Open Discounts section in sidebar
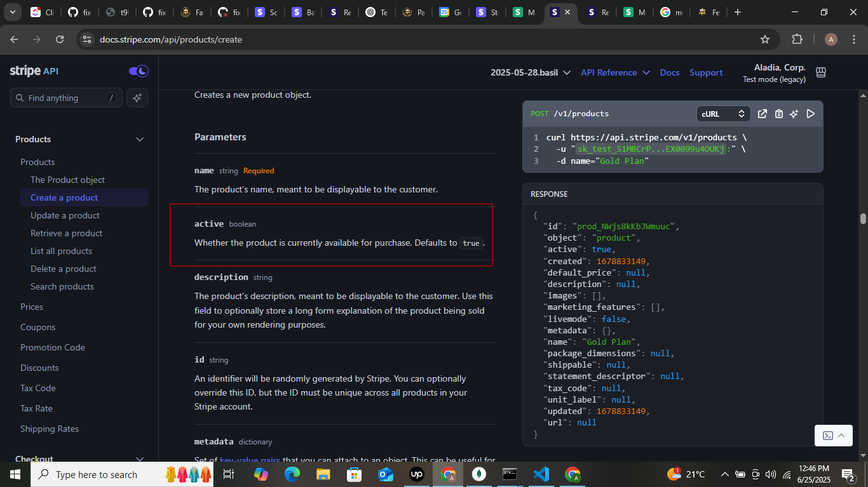 pyautogui.click(x=39, y=368)
